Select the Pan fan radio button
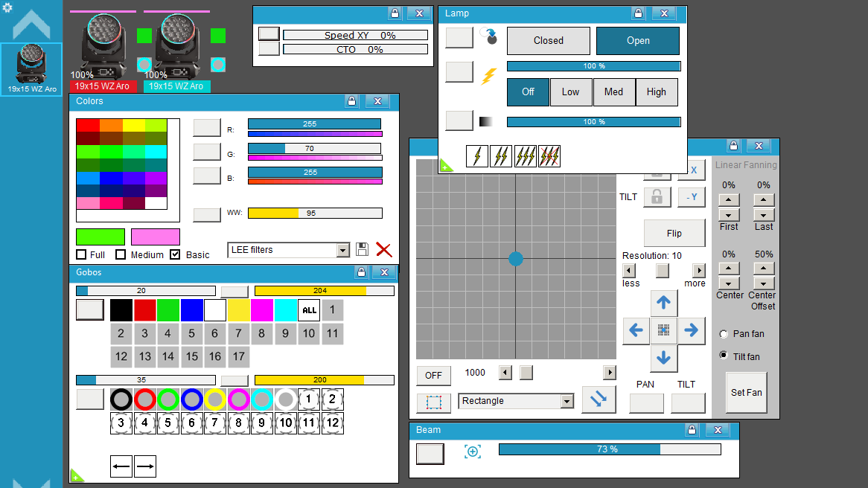Screen dimensions: 868x488 (724, 334)
